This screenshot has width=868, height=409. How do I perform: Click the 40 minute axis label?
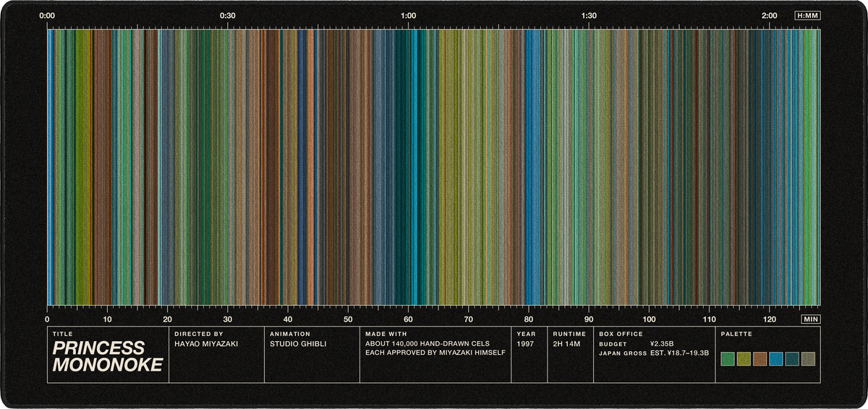(288, 319)
